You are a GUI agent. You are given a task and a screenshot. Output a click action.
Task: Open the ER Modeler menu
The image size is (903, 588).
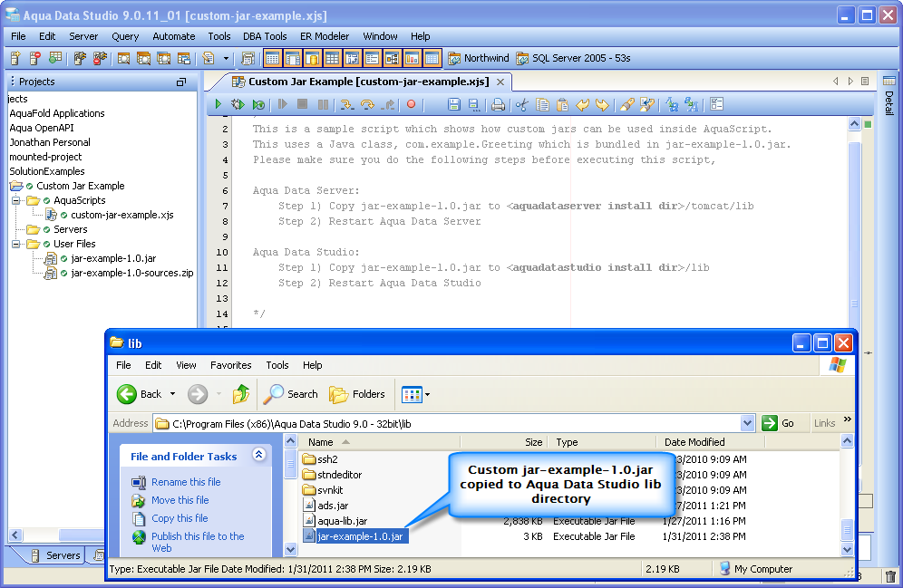[x=325, y=36]
